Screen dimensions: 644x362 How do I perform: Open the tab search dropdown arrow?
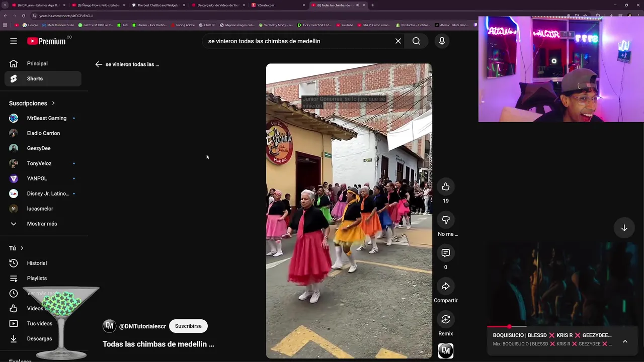(5, 5)
